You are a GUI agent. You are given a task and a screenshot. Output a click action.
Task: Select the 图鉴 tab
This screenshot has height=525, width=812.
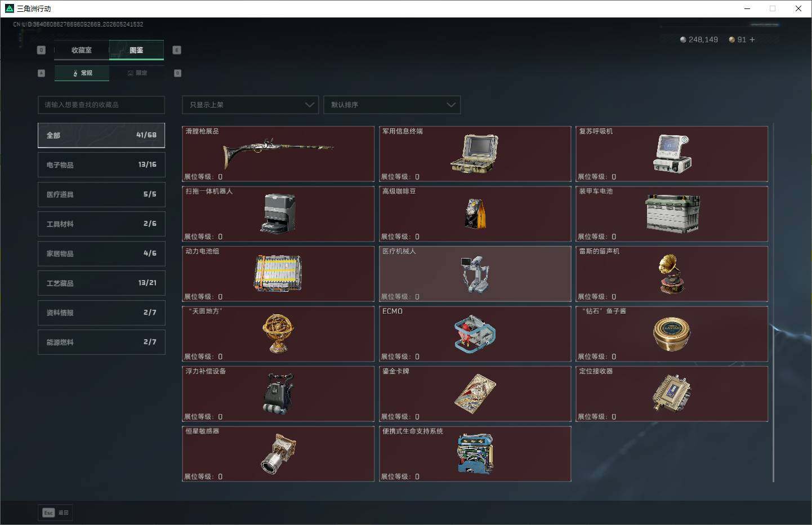point(136,50)
